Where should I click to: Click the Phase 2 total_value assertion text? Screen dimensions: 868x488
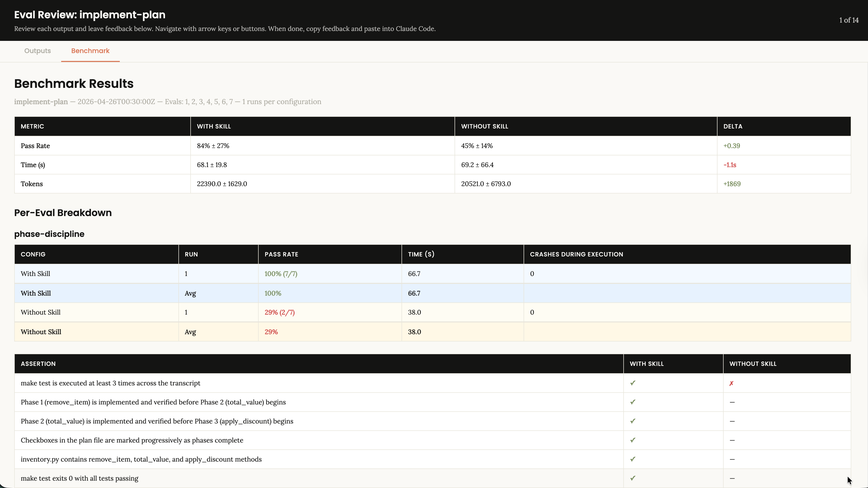pos(157,421)
